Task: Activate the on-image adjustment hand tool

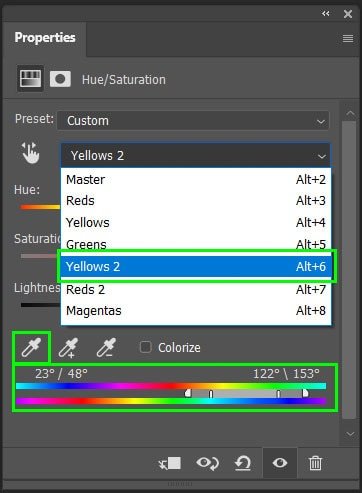Action: click(x=30, y=153)
